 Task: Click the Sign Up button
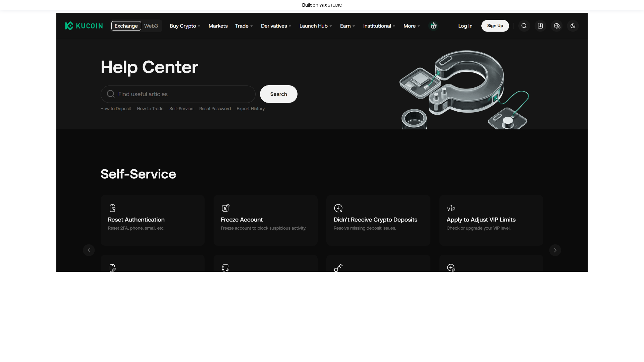point(495,26)
